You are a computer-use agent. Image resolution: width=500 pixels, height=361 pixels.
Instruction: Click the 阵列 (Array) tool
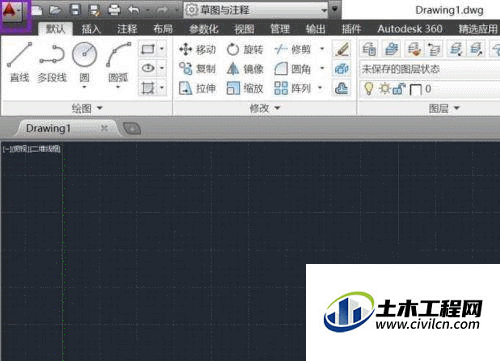[x=292, y=88]
